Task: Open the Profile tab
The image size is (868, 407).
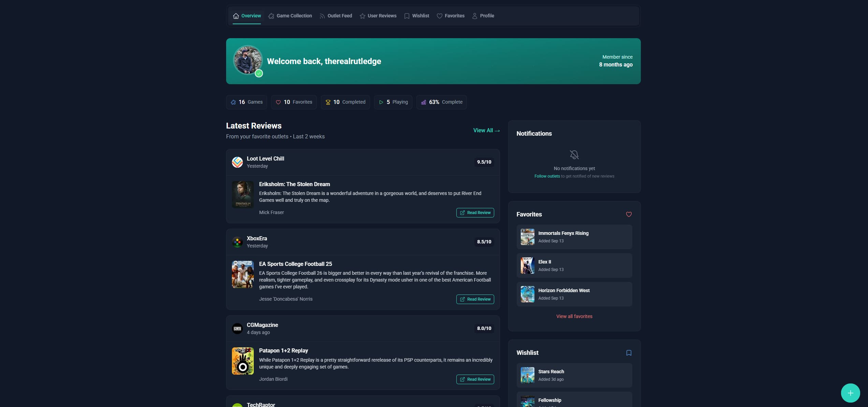Action: 483,16
